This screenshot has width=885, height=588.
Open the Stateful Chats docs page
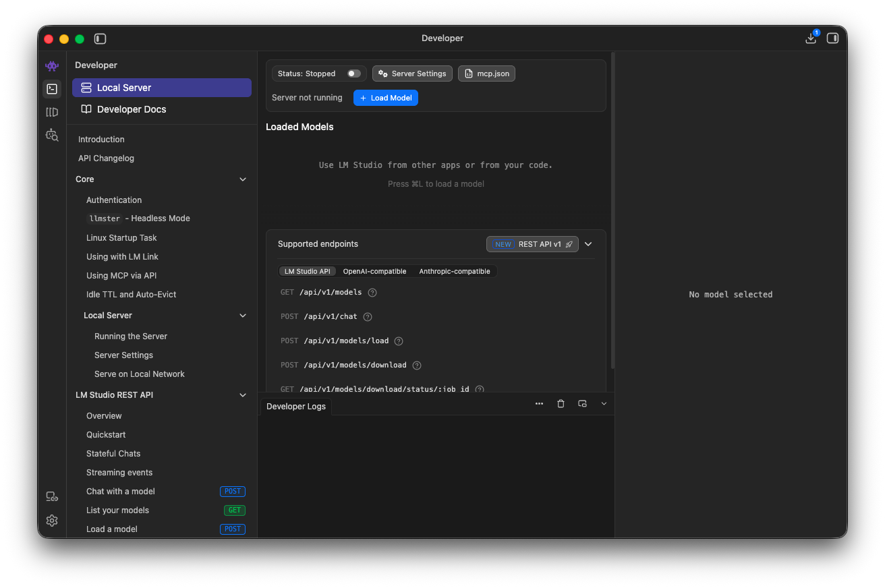113,454
